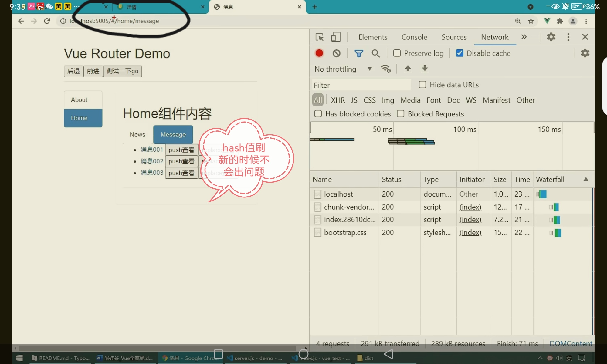Expand more DevTools tabs chevron

tap(524, 37)
